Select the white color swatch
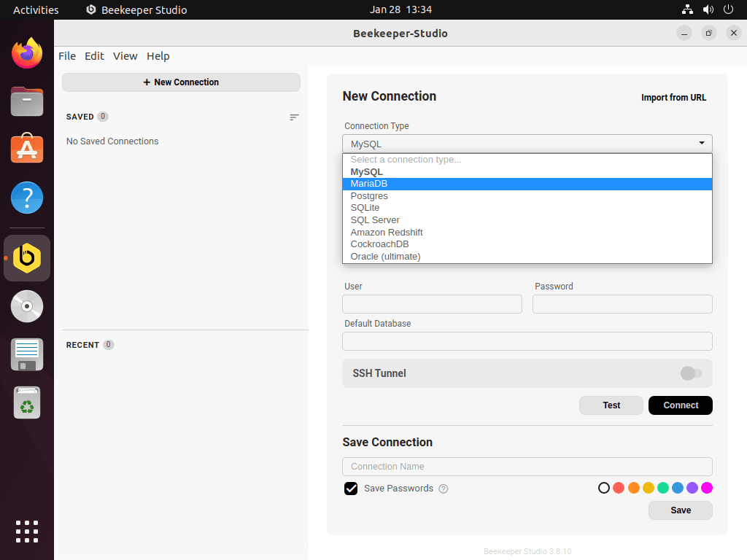The height and width of the screenshot is (560, 747). [603, 488]
